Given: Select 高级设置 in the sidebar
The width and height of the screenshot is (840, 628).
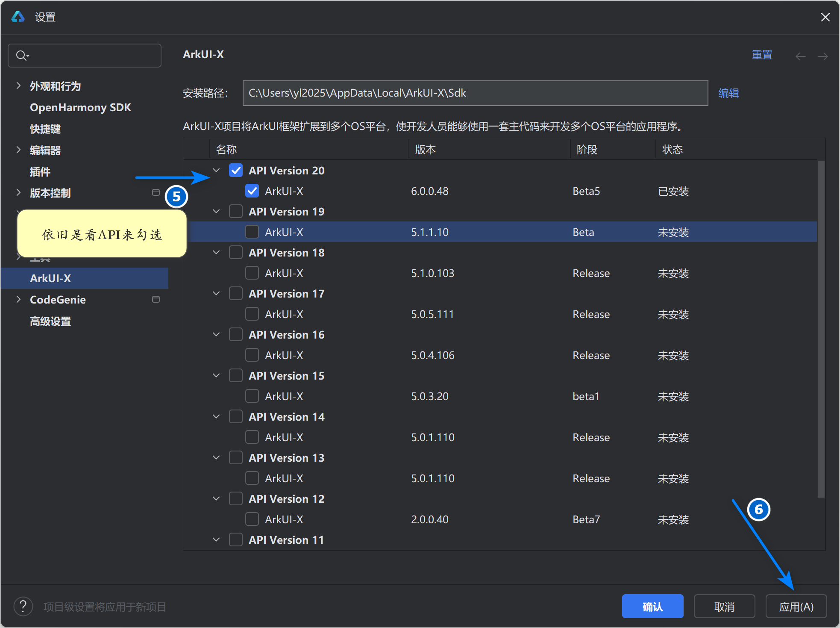Looking at the screenshot, I should coord(50,321).
